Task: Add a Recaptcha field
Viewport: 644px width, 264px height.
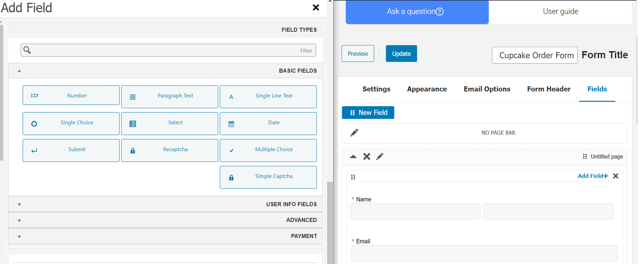Action: [x=169, y=151]
